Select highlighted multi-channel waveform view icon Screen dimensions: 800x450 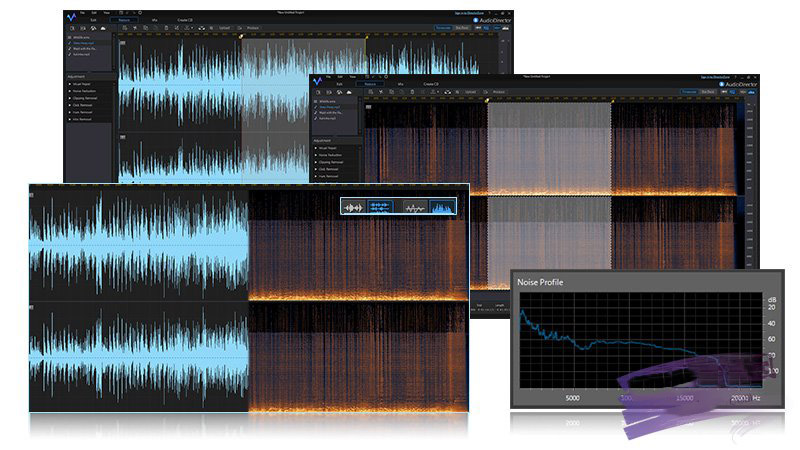(380, 207)
